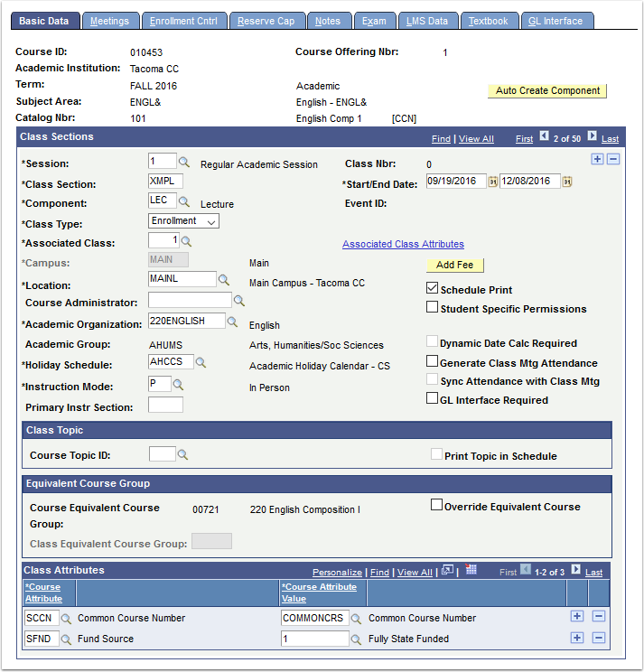Open the start date calendar picker
Screen dimensions: 644x672
[x=493, y=182]
